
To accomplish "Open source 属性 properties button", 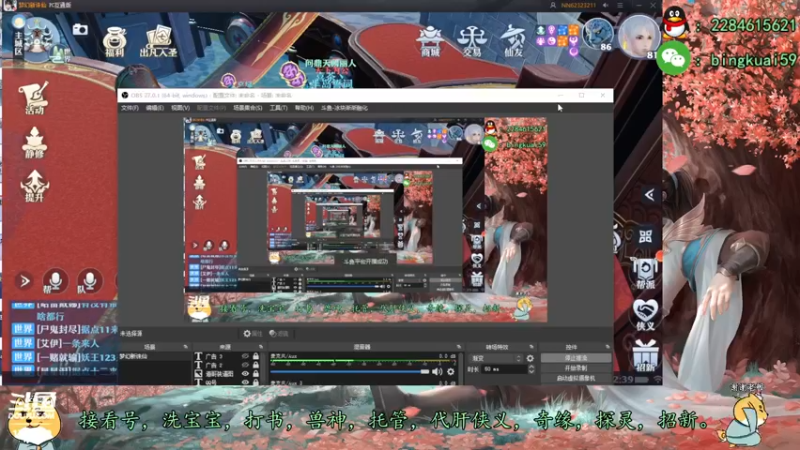I will (253, 334).
